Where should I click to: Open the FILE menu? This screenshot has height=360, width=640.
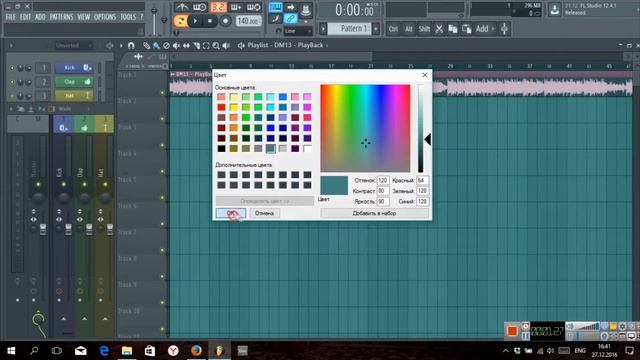11,17
